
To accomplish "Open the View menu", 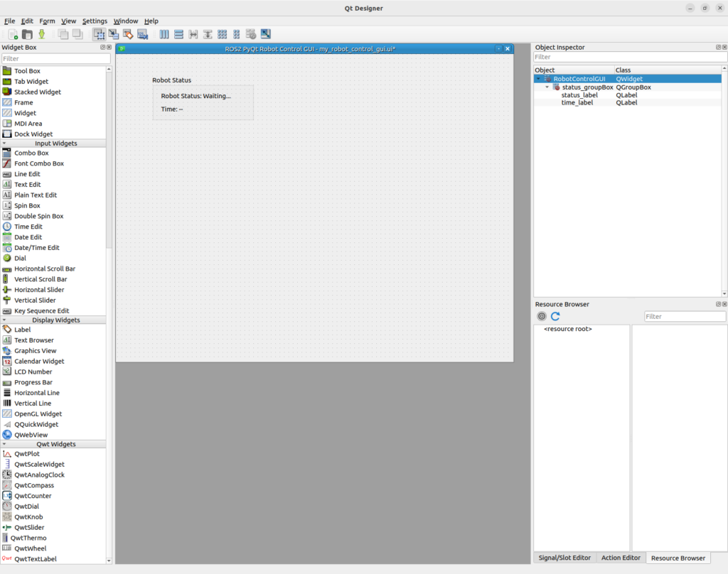I will [x=68, y=21].
